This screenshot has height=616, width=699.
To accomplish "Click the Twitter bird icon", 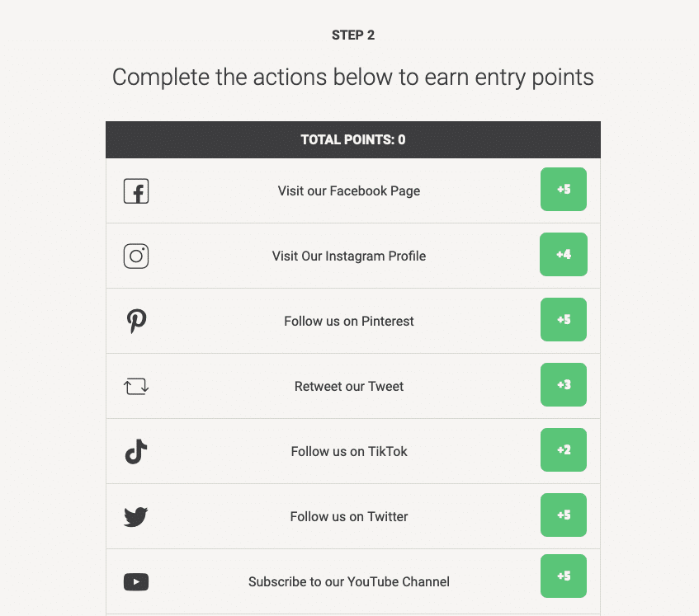I will coord(136,517).
